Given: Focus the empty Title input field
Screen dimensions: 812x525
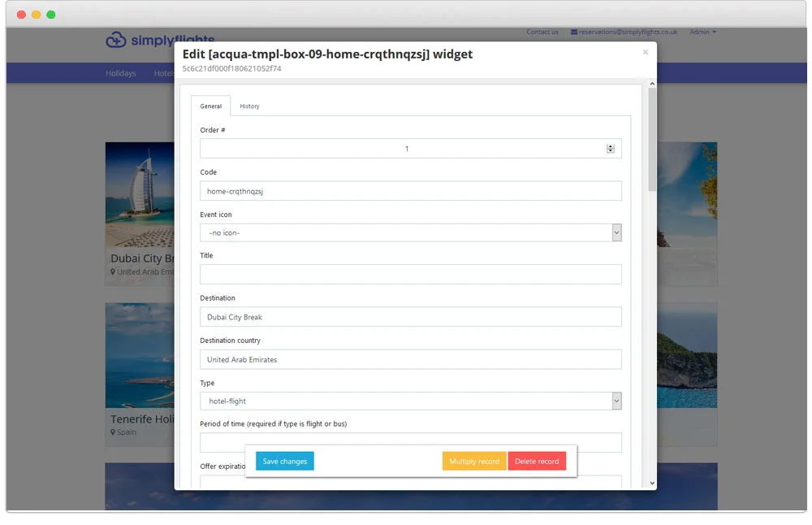Looking at the screenshot, I should click(x=410, y=275).
